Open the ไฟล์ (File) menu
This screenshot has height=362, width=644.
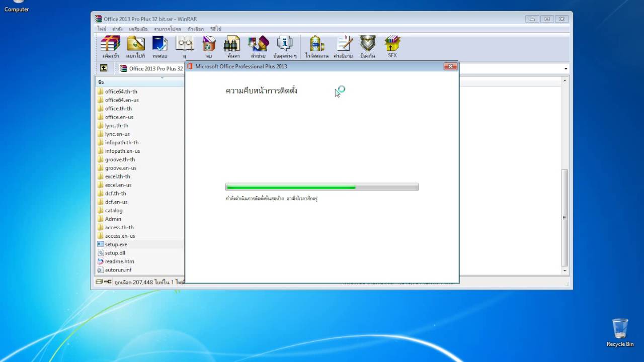coord(102,29)
